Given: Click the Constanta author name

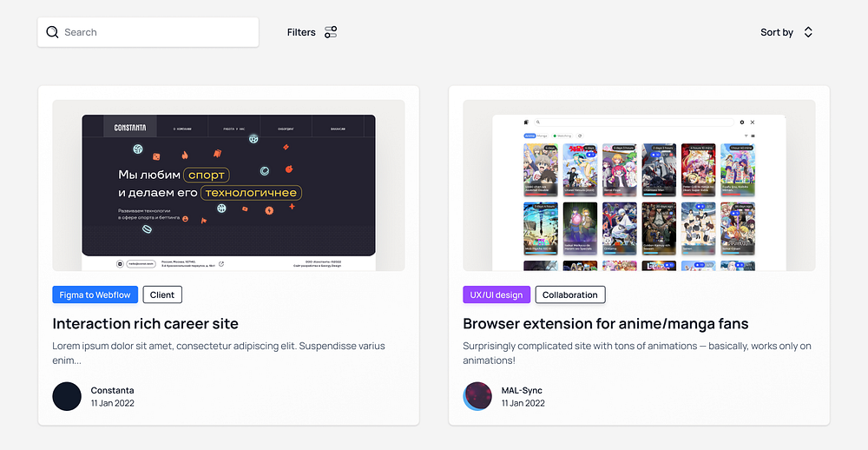Looking at the screenshot, I should 112,390.
